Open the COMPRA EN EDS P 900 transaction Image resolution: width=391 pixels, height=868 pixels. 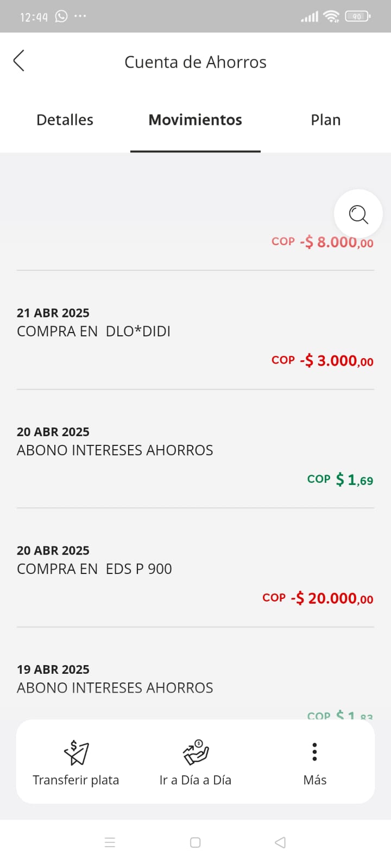[94, 569]
